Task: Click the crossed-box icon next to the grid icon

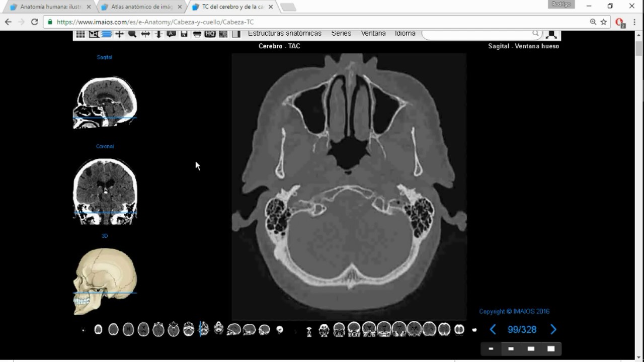Action: click(x=94, y=34)
